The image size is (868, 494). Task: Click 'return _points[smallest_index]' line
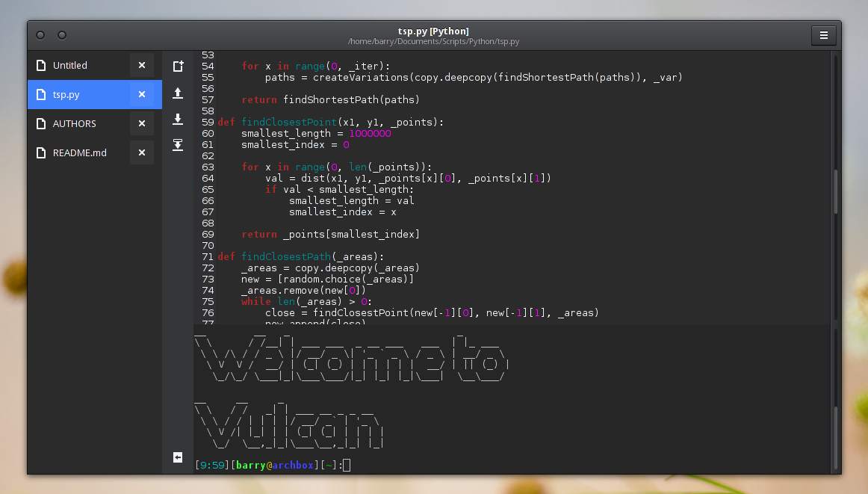point(330,234)
